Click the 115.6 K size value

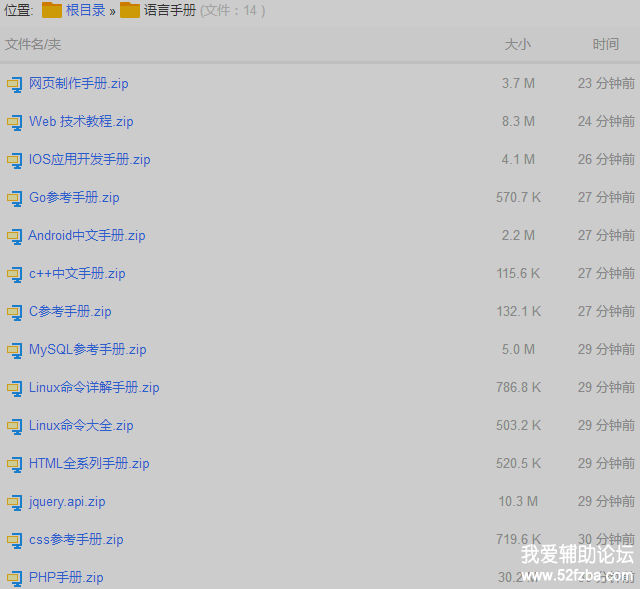point(518,273)
